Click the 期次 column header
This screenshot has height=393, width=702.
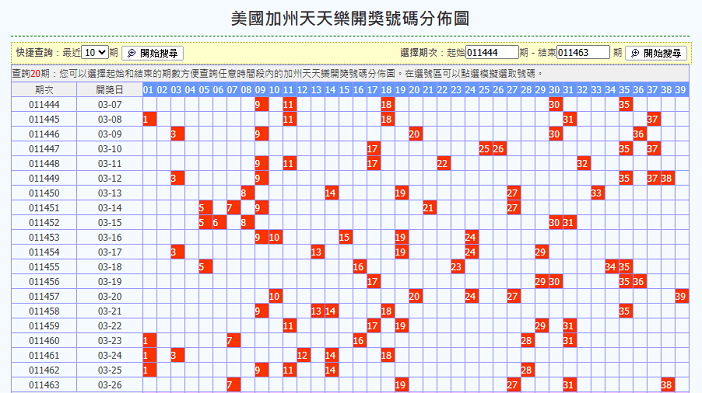(44, 90)
